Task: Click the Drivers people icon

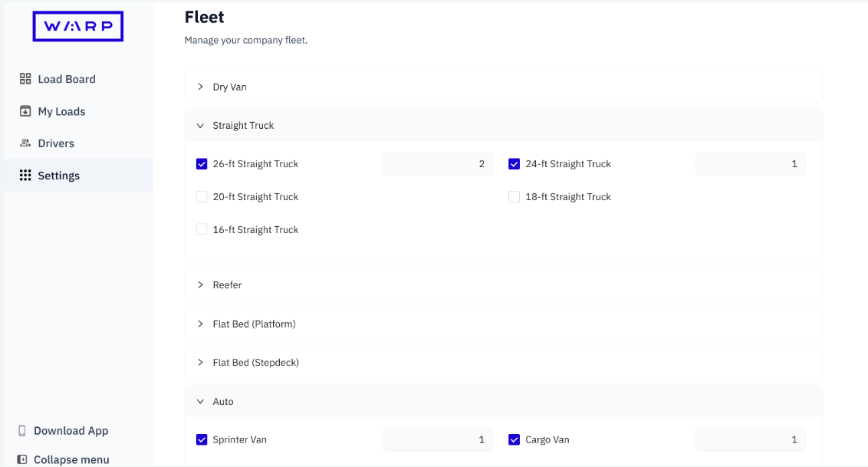Action: coord(25,143)
